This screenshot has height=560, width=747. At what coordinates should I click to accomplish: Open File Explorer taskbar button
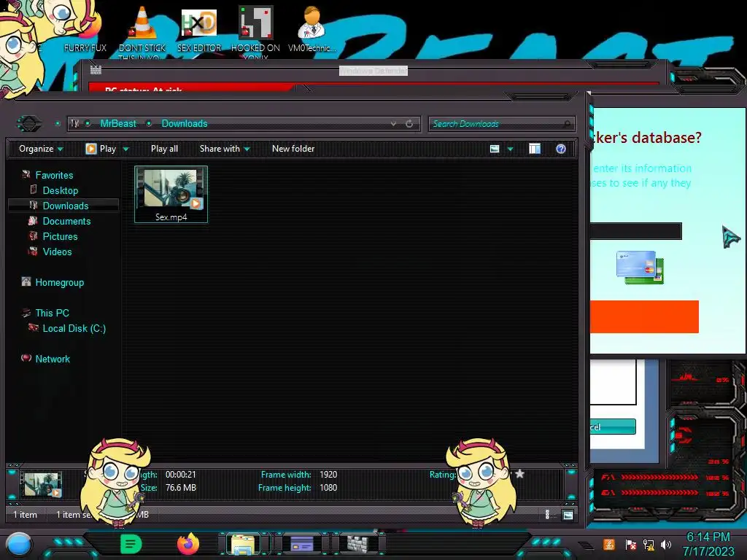coord(243,544)
